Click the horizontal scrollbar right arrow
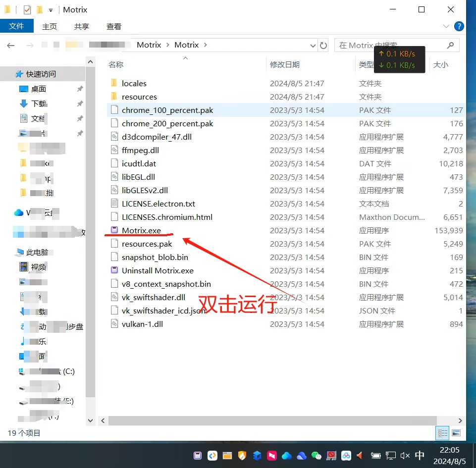The image size is (476, 468). 460,420
